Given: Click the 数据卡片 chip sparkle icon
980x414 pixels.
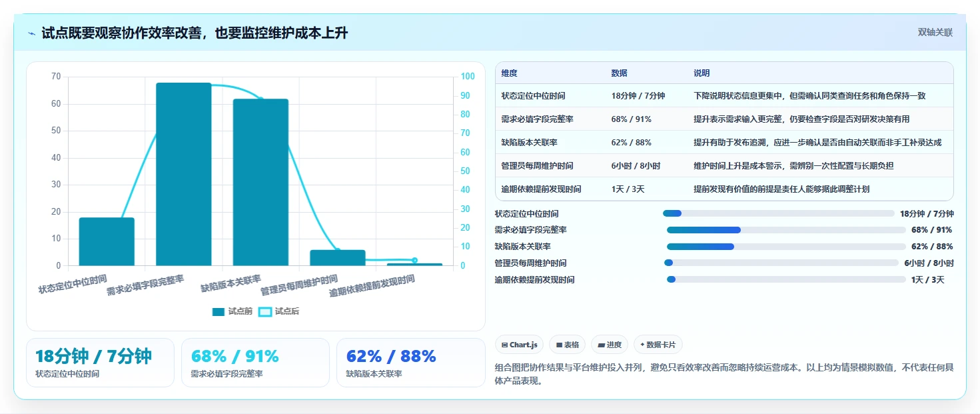Looking at the screenshot, I should [642, 345].
